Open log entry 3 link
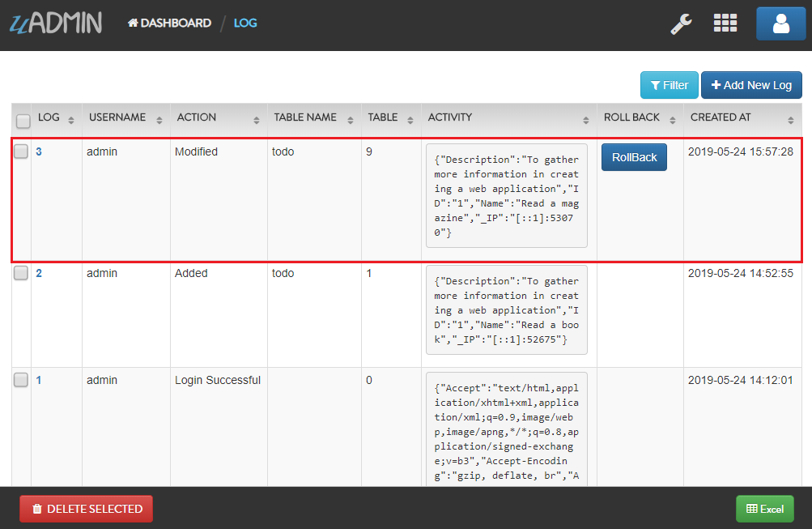 pos(39,151)
